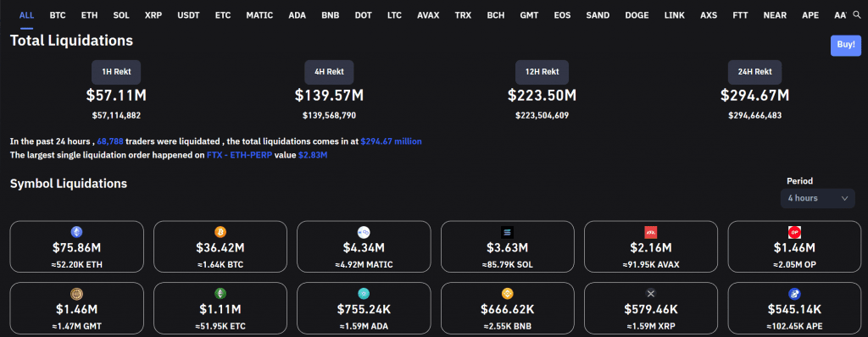Click the AVAX coin icon
The height and width of the screenshot is (337, 868).
(x=650, y=232)
